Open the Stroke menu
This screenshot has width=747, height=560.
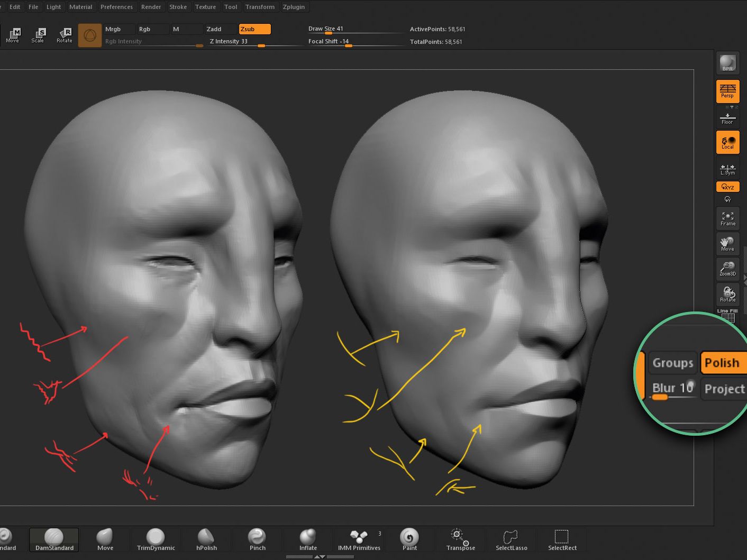click(x=178, y=7)
